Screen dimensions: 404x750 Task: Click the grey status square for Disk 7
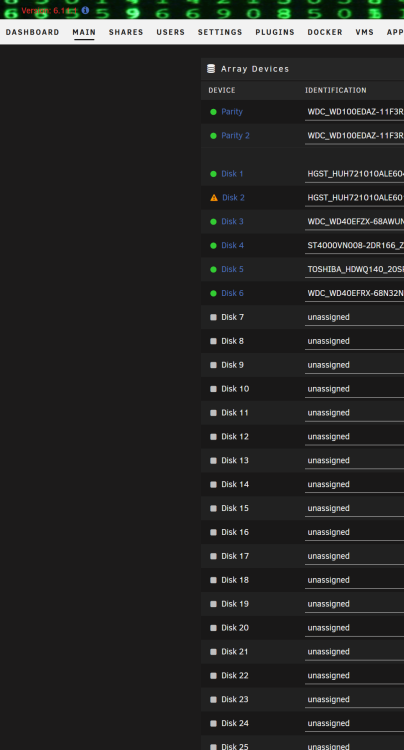point(213,317)
